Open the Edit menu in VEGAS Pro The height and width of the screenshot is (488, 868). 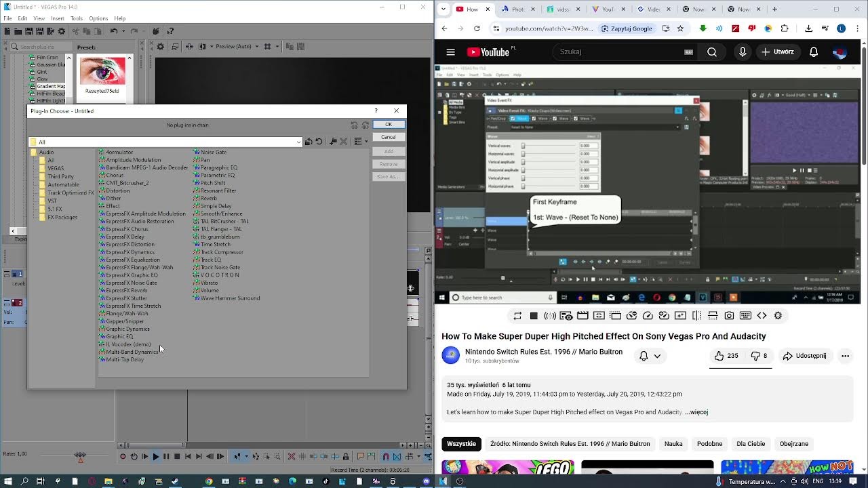tap(22, 18)
